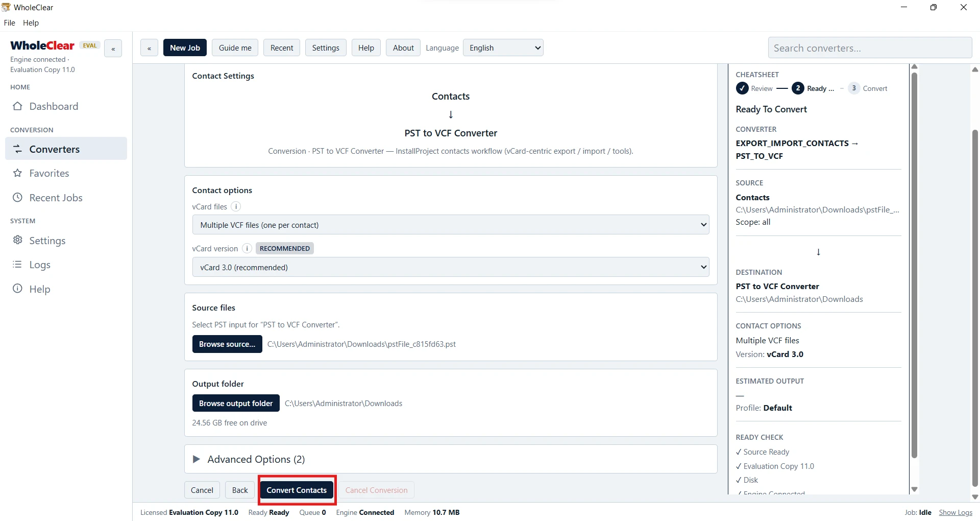The height and width of the screenshot is (521, 980).
Task: Click the 'Scope: all' text
Action: 753,222
